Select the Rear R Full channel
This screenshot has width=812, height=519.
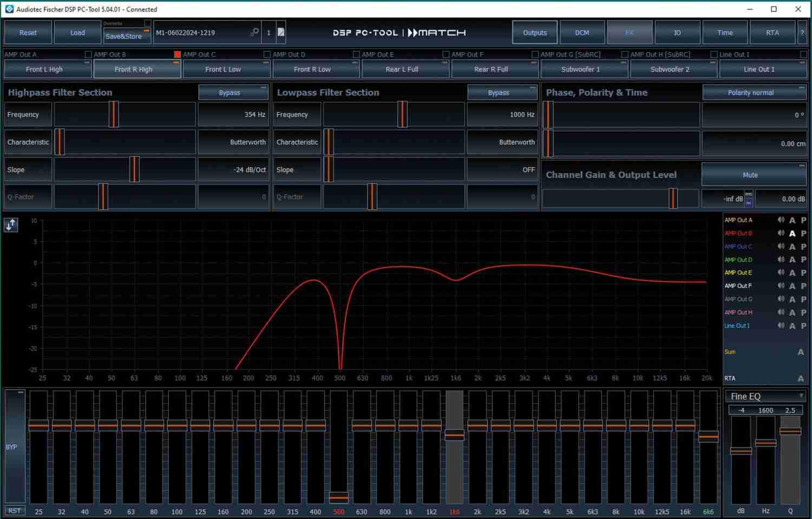coord(495,69)
